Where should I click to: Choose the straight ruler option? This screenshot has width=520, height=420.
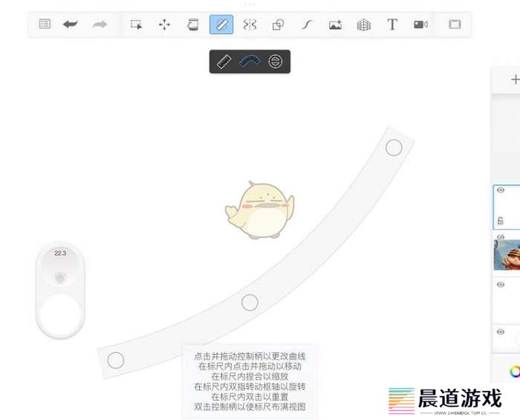[224, 62]
